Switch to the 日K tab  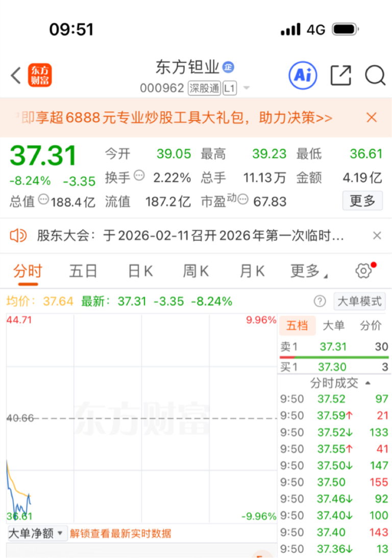tap(140, 271)
